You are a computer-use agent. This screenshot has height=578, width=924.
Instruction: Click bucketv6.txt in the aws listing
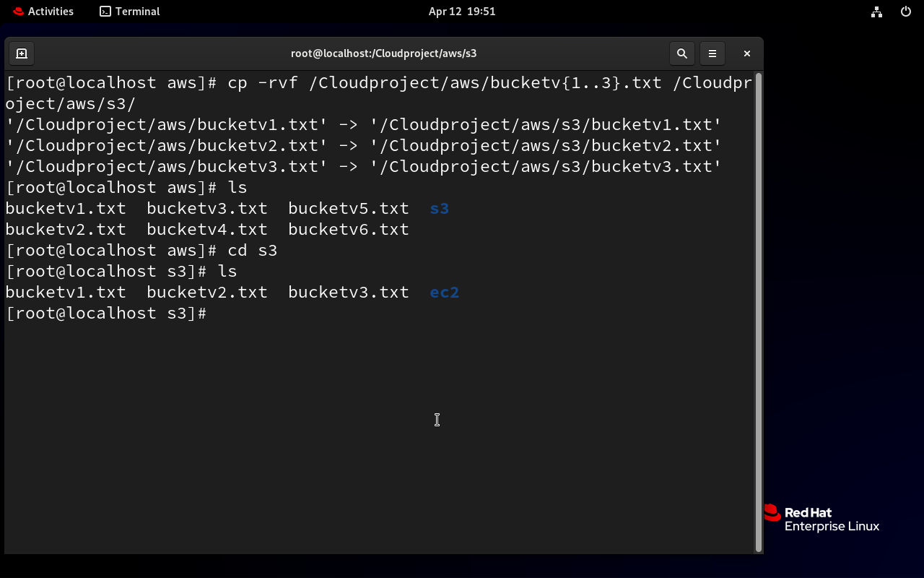click(x=349, y=230)
